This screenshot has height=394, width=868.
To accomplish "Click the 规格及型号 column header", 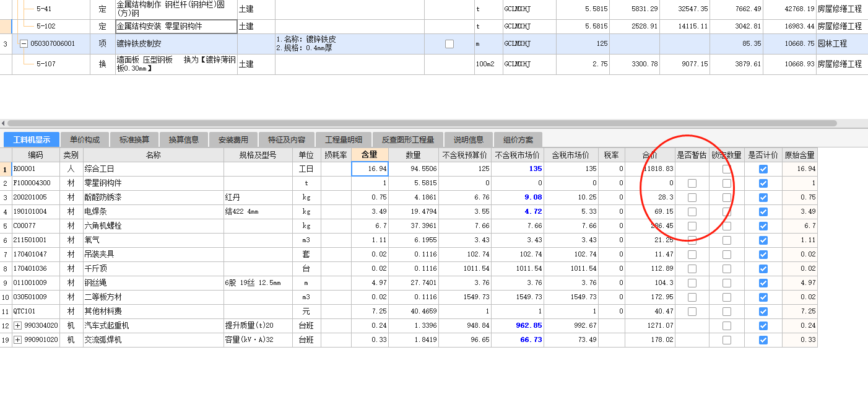I will 258,155.
